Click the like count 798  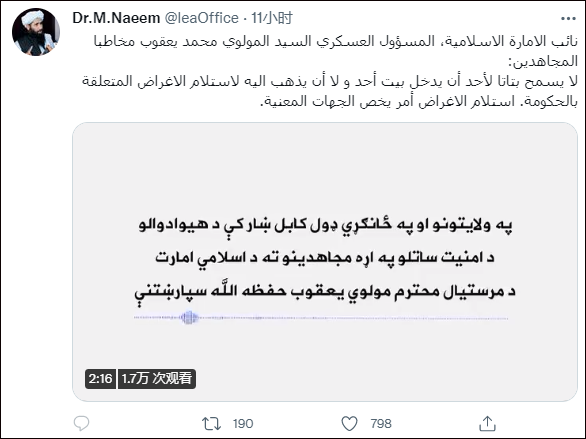pyautogui.click(x=381, y=424)
